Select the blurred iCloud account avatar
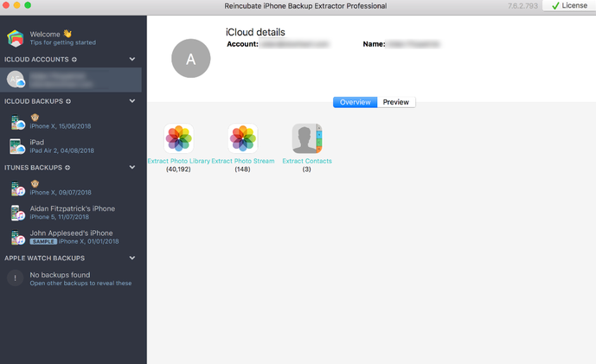This screenshot has height=364, width=596. pyautogui.click(x=16, y=80)
